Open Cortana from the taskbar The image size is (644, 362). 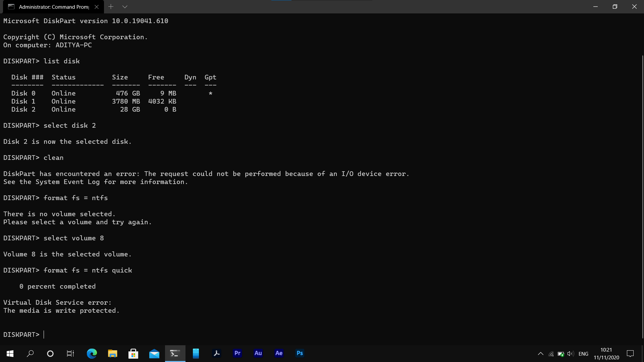(x=50, y=353)
